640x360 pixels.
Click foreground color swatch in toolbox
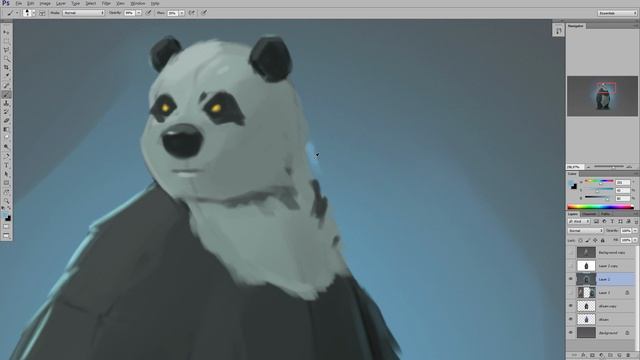click(4, 215)
